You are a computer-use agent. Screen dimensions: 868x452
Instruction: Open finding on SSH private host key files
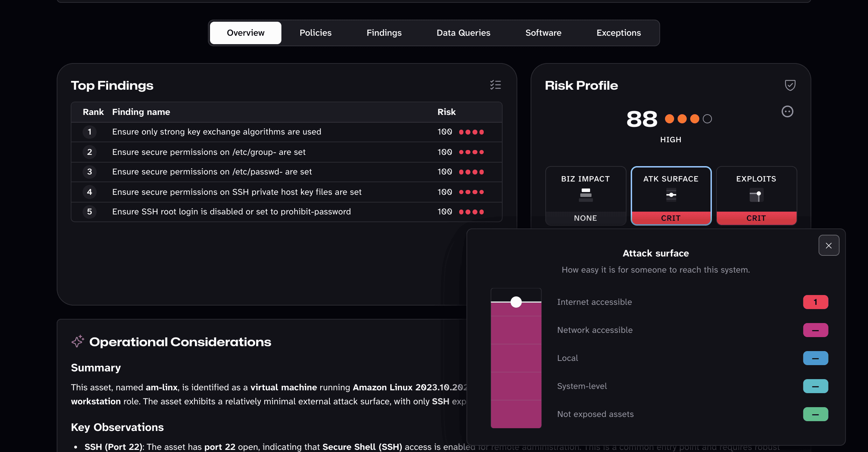coord(286,192)
